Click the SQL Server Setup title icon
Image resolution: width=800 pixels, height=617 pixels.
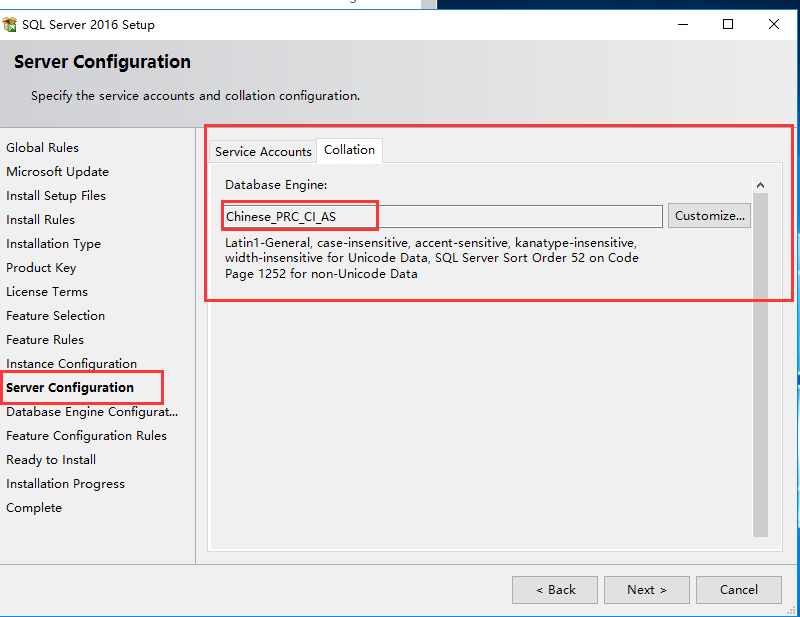[10, 24]
